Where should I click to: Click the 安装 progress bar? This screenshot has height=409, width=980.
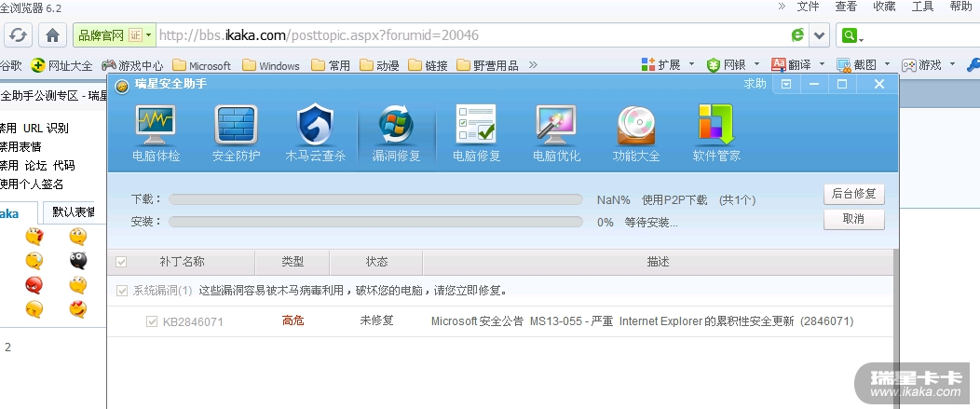pyautogui.click(x=375, y=222)
